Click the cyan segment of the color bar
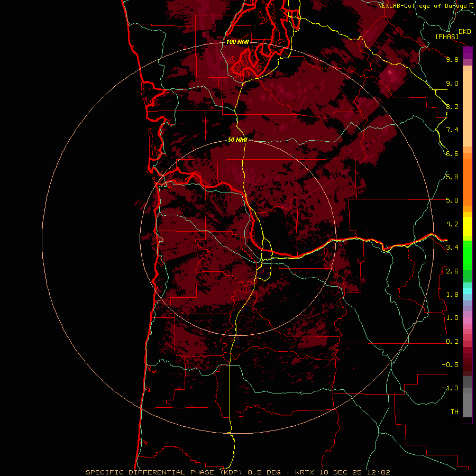Viewport: 476px width, 476px height. pos(467,291)
